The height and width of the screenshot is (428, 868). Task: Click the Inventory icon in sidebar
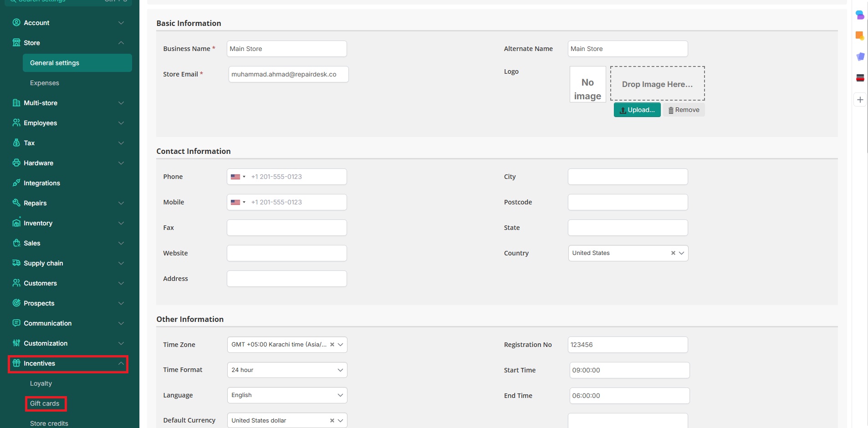(x=16, y=223)
